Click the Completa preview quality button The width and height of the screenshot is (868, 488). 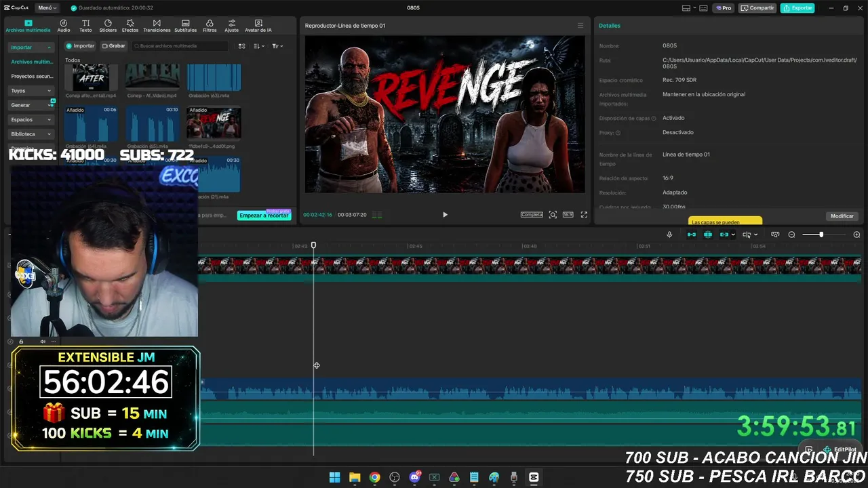[532, 215]
